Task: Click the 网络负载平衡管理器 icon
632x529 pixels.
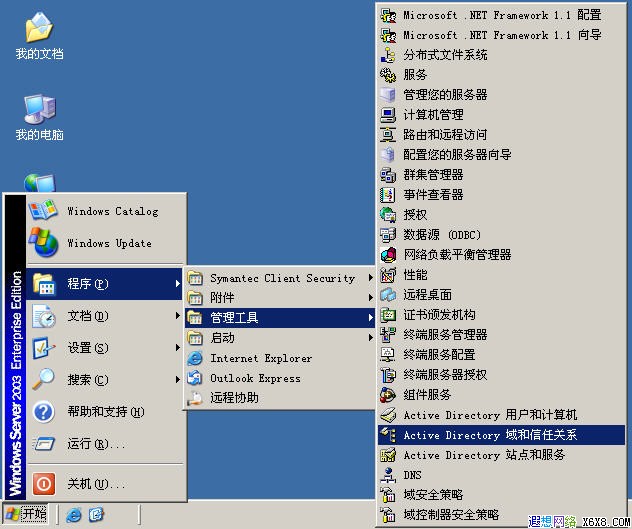Action: 388,254
